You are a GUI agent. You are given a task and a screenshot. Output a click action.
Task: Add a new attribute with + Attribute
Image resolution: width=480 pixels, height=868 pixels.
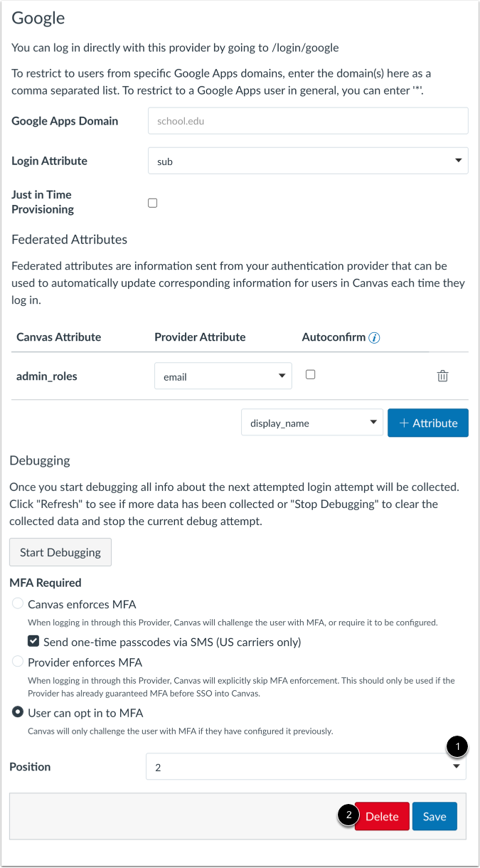point(427,423)
